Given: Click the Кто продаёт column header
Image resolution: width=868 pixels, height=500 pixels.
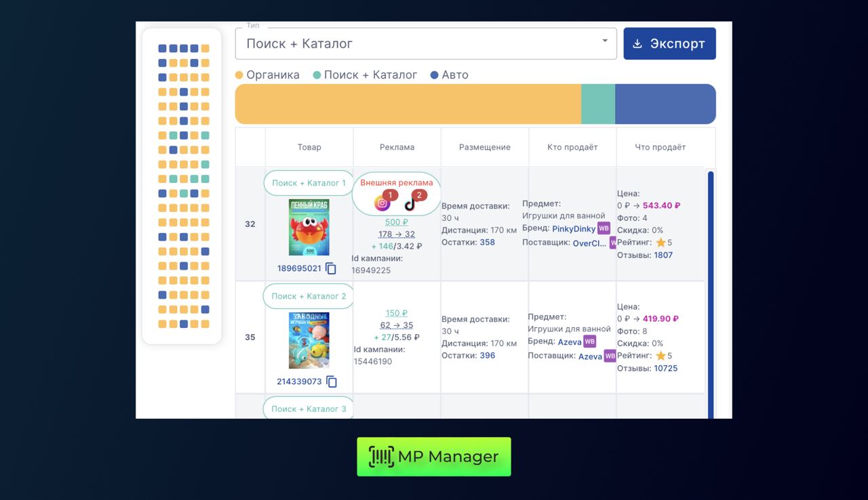Looking at the screenshot, I should tap(572, 147).
